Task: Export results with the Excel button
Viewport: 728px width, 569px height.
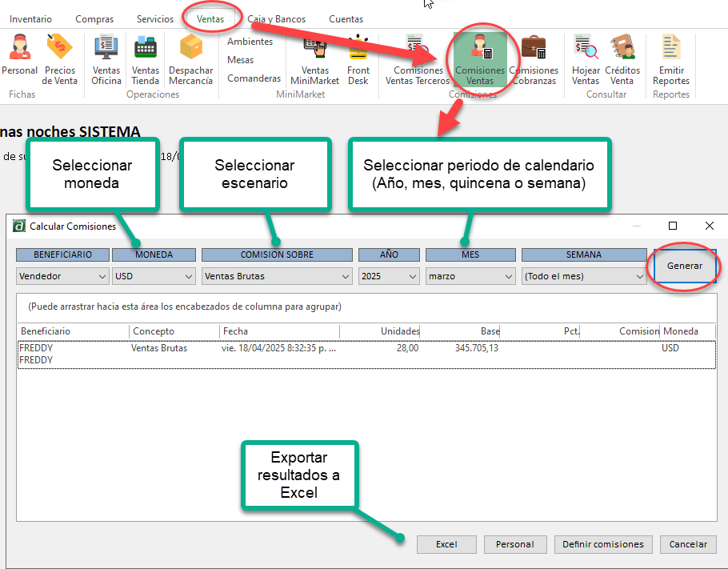Action: pyautogui.click(x=446, y=544)
